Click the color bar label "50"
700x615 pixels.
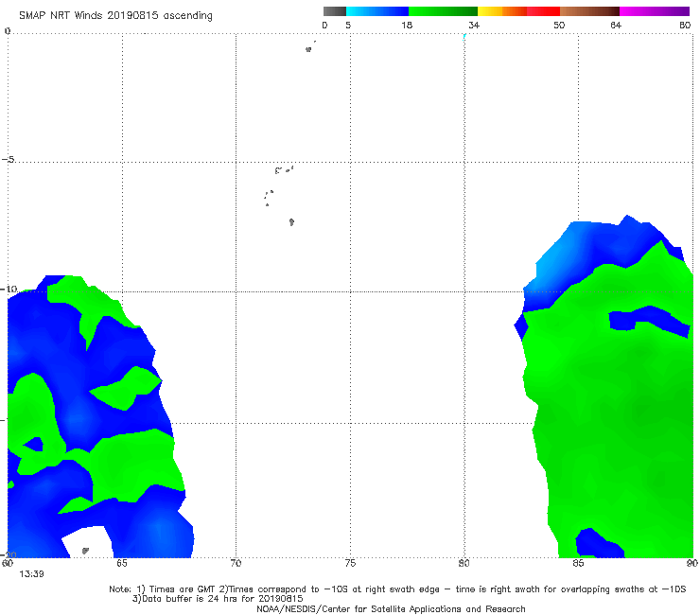tap(559, 26)
